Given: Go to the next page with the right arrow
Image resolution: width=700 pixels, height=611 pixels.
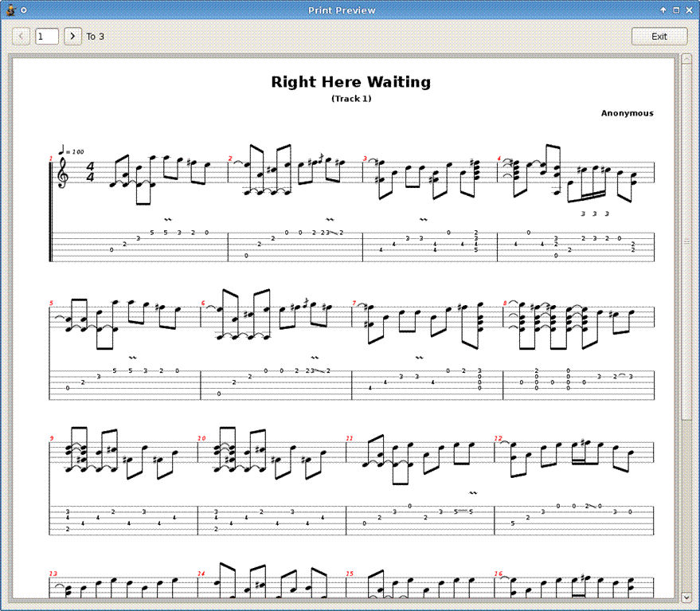Looking at the screenshot, I should coord(72,36).
